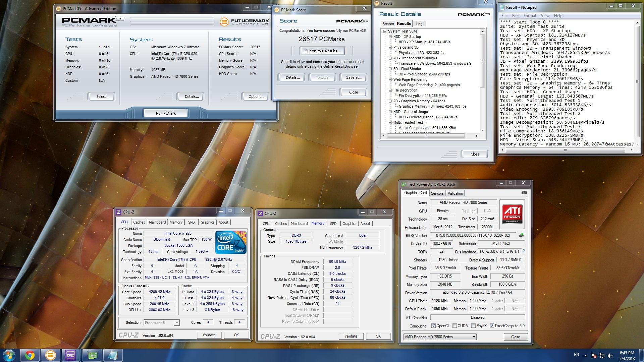
Task: Click the Notepad horizontal scrollbar
Action: tap(567, 150)
